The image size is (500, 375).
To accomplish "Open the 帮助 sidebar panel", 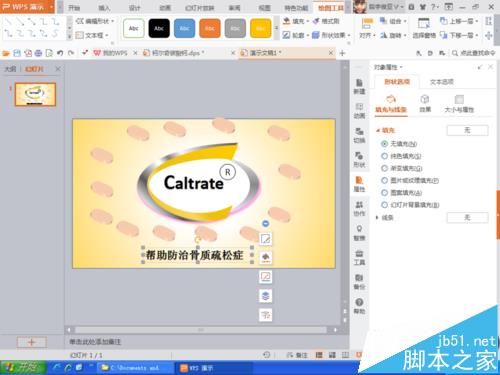I will (359, 306).
